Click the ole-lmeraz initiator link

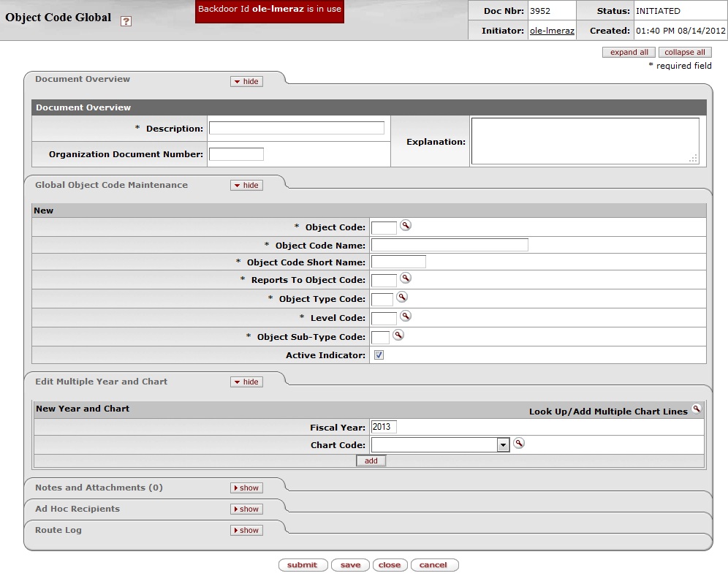(552, 31)
